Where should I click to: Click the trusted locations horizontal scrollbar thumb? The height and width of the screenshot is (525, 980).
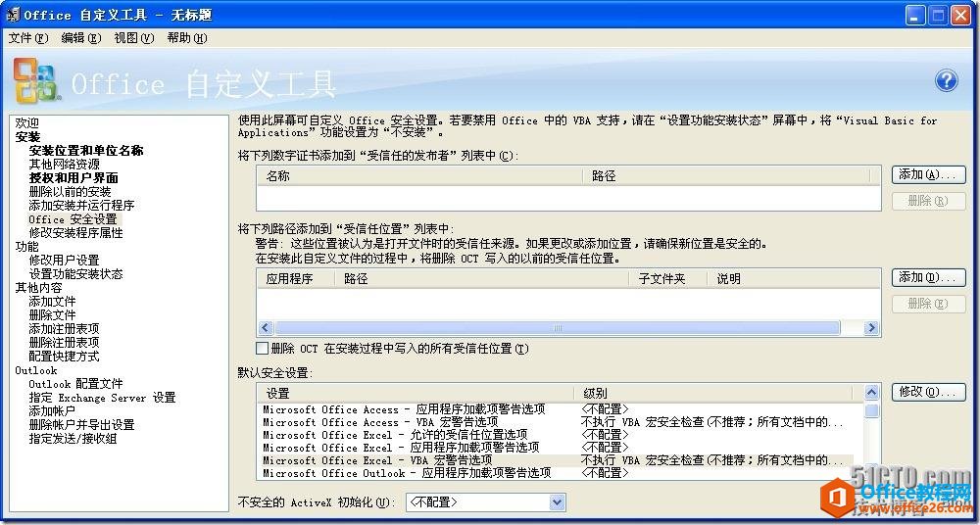(558, 328)
